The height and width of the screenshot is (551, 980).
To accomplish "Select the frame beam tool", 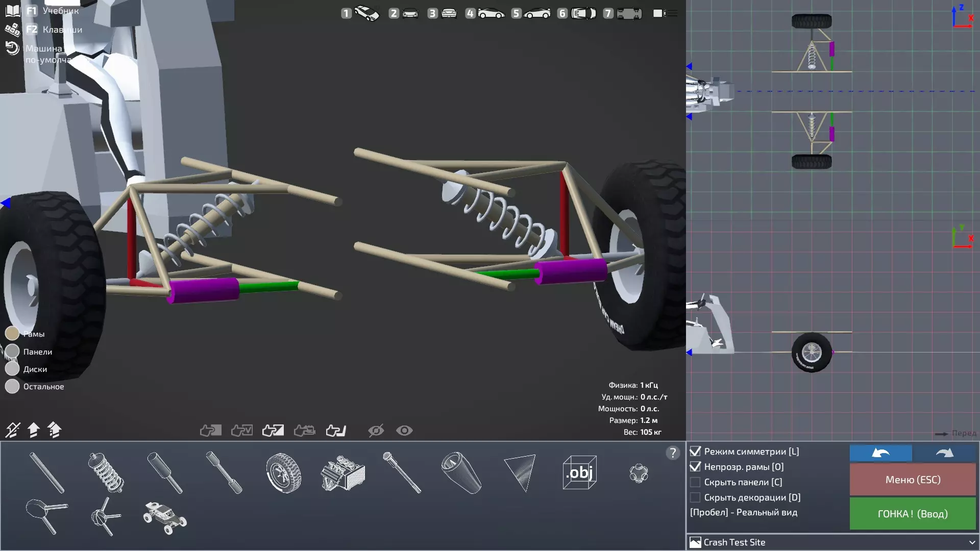I will point(47,473).
